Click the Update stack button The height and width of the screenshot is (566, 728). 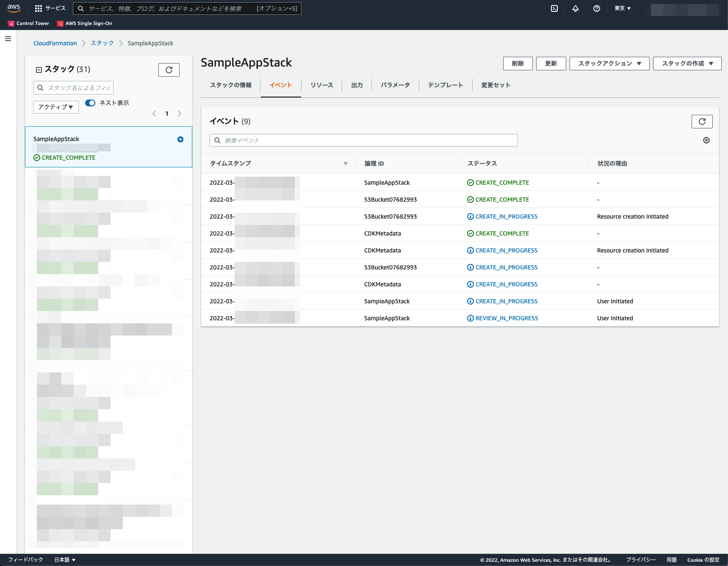[x=551, y=64]
